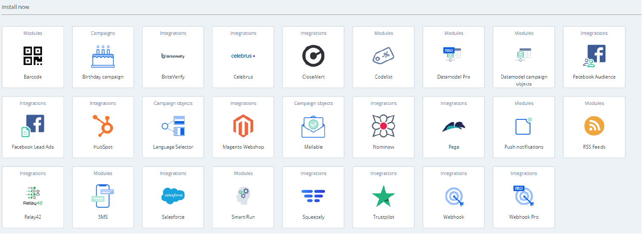Image resolution: width=644 pixels, height=237 pixels.
Task: Click the Celebrus logo image
Action: pyautogui.click(x=243, y=56)
